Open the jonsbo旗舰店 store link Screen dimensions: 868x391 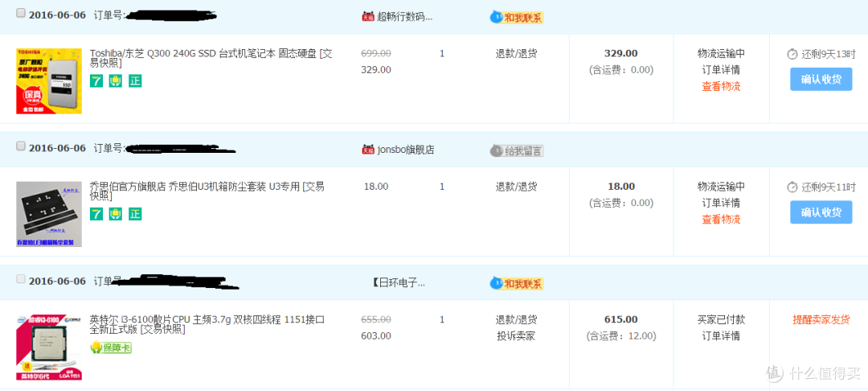[x=405, y=150]
